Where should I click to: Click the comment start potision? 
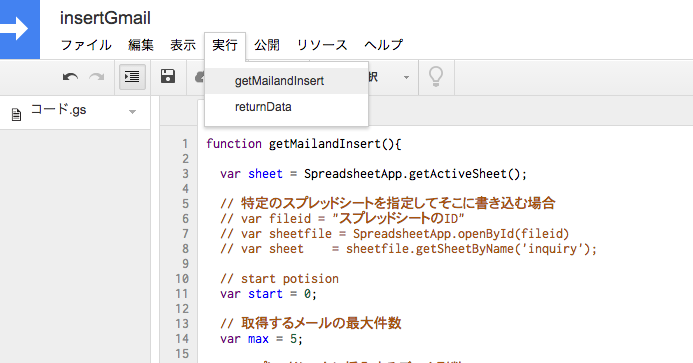(279, 279)
